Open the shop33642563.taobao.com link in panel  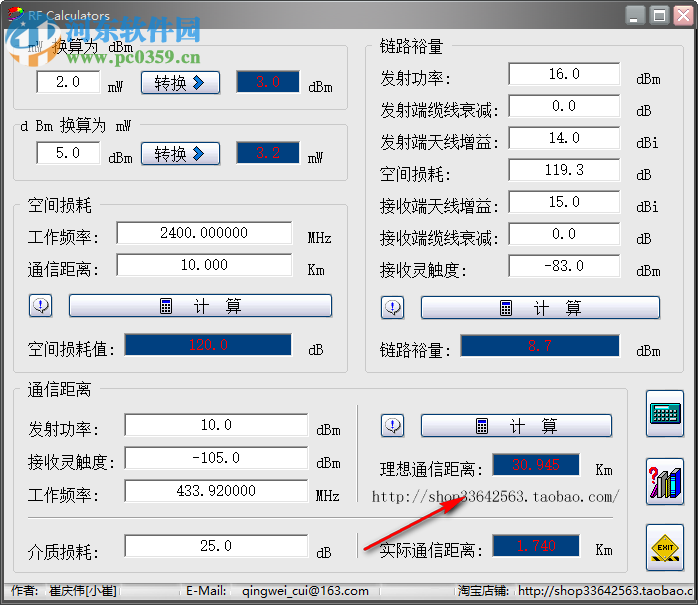pyautogui.click(x=495, y=497)
